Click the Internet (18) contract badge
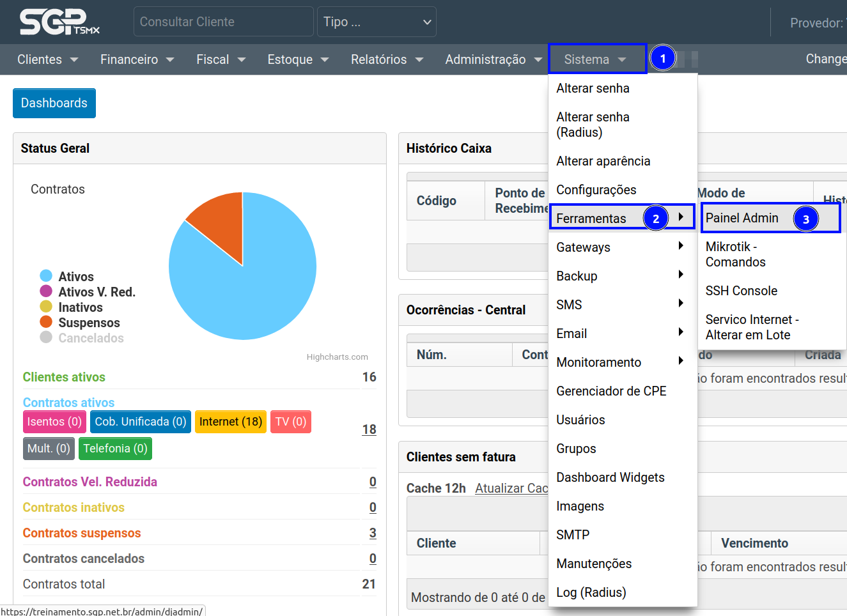The height and width of the screenshot is (616, 847). click(230, 422)
